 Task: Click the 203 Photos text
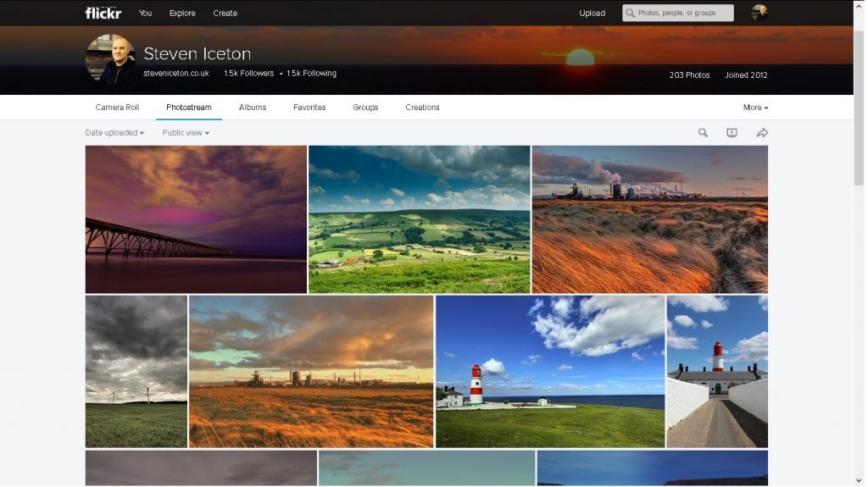[x=689, y=75]
